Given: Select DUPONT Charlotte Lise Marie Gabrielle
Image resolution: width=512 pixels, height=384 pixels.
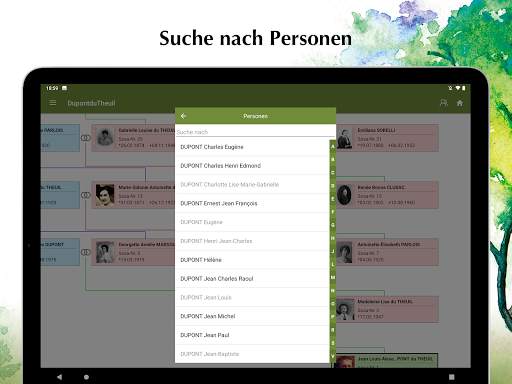Looking at the screenshot, I should pyautogui.click(x=252, y=185).
